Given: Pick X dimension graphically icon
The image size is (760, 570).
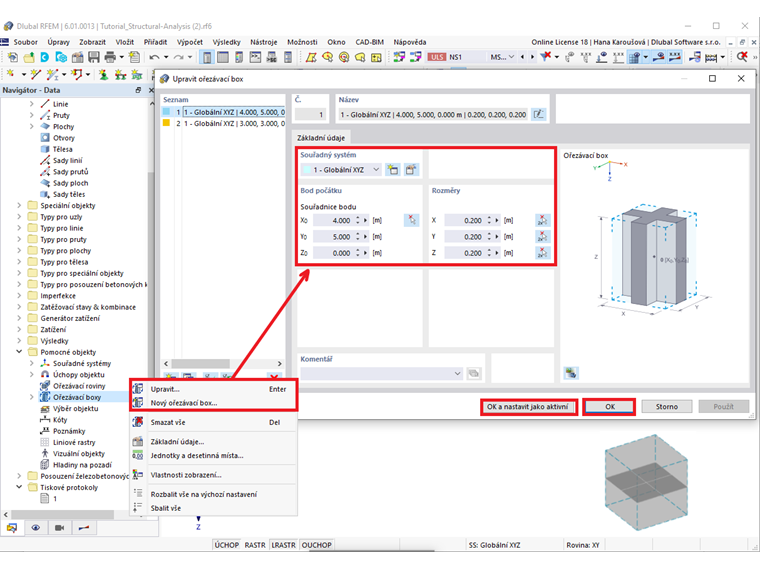Looking at the screenshot, I should coord(542,220).
